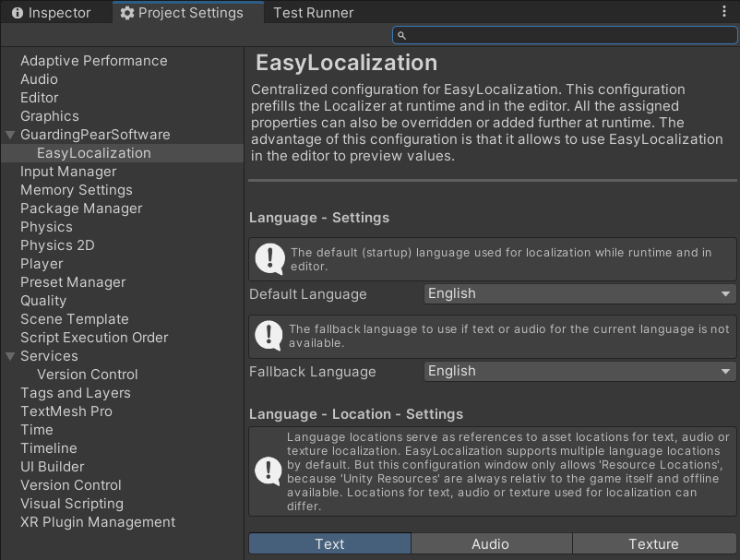Collapse the GuardingPearSoftware foldout

9,134
